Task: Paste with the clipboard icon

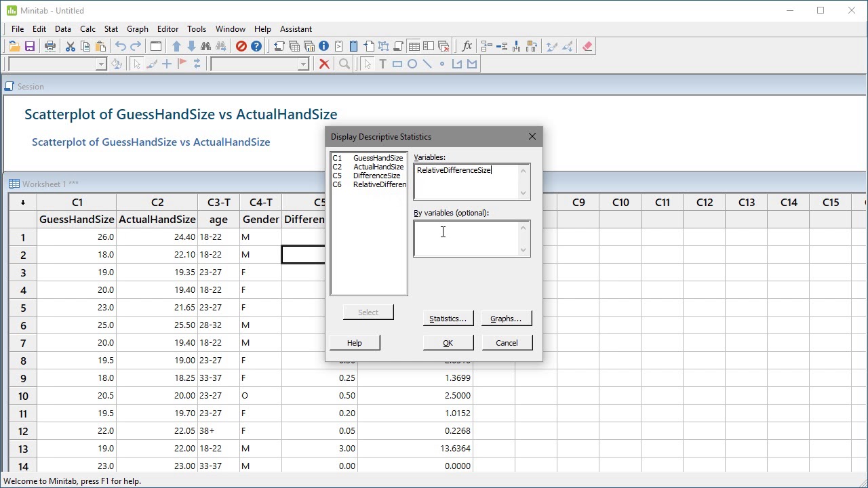Action: tap(100, 47)
